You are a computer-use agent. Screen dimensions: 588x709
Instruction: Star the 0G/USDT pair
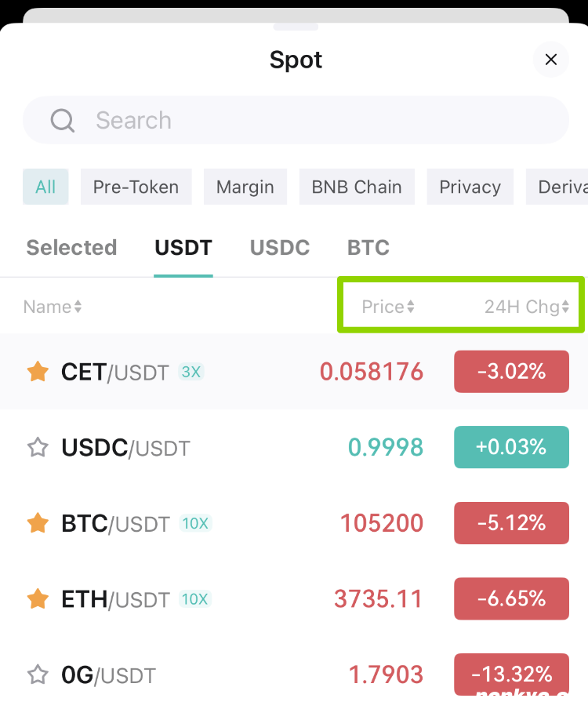[x=38, y=674]
